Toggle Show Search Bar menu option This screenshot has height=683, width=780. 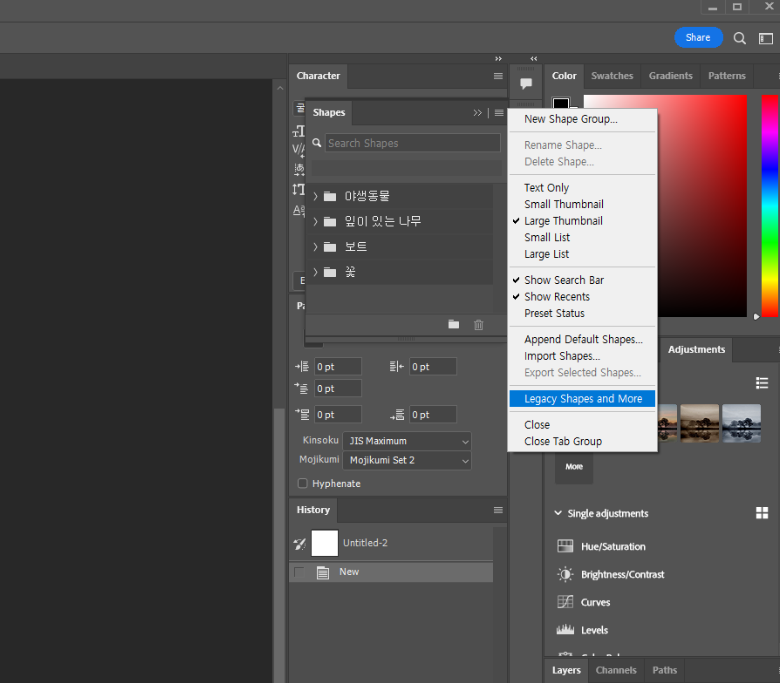(582, 280)
